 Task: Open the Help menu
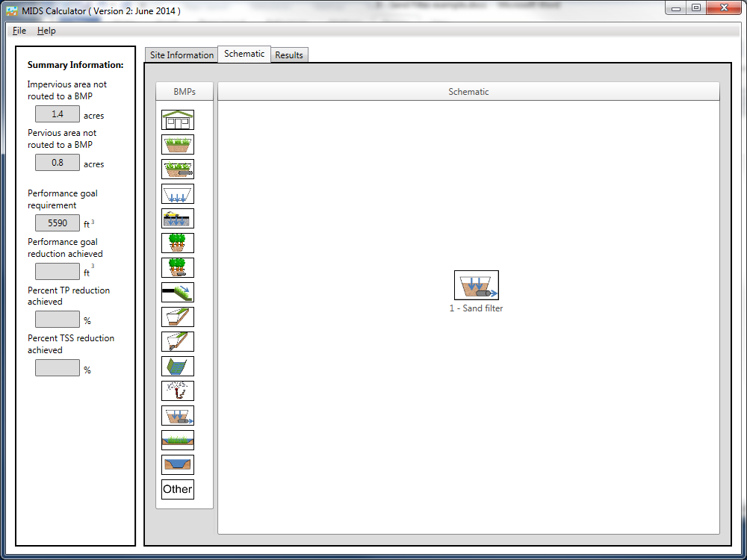(46, 31)
